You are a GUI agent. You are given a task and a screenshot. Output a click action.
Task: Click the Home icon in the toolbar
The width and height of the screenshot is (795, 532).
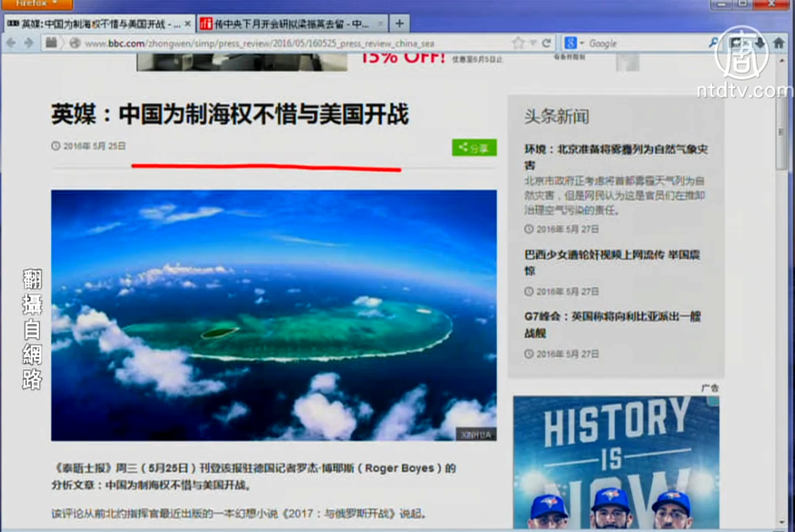779,43
